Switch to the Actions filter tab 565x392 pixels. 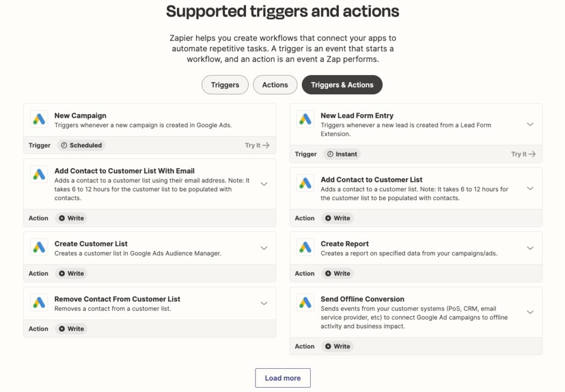click(275, 85)
